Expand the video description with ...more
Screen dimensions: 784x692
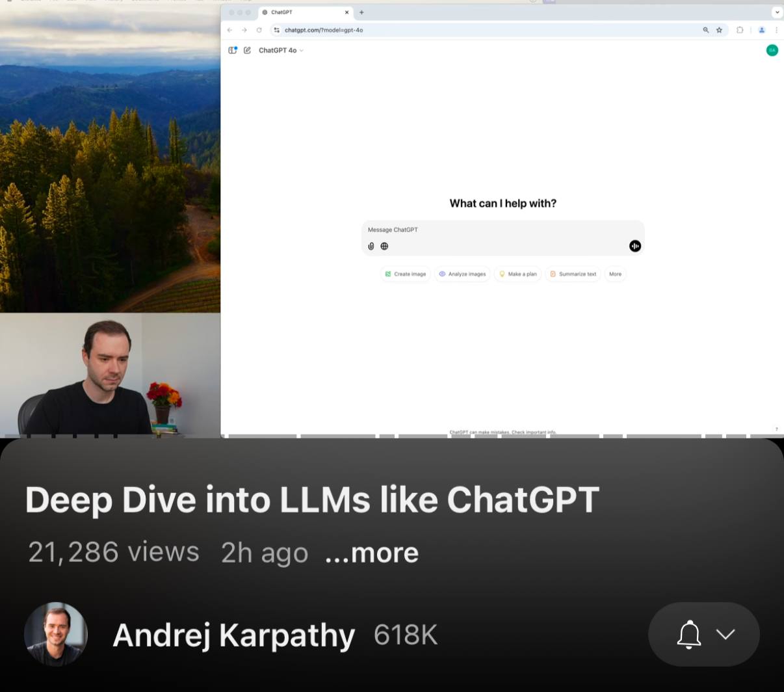tap(372, 552)
